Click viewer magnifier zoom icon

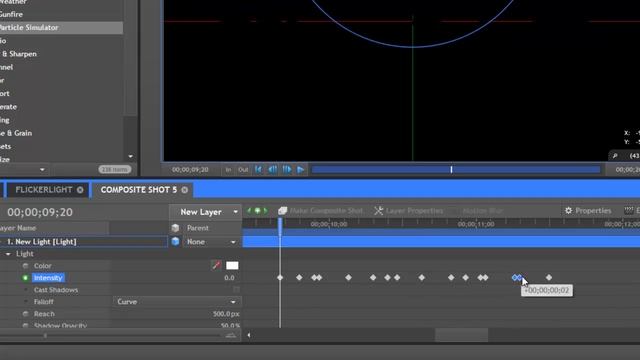(615, 156)
